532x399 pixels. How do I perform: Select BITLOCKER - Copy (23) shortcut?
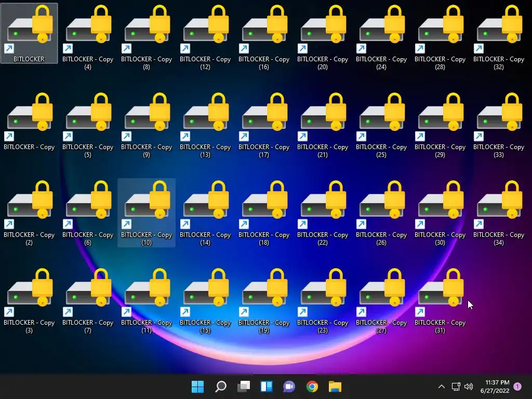coord(323,301)
